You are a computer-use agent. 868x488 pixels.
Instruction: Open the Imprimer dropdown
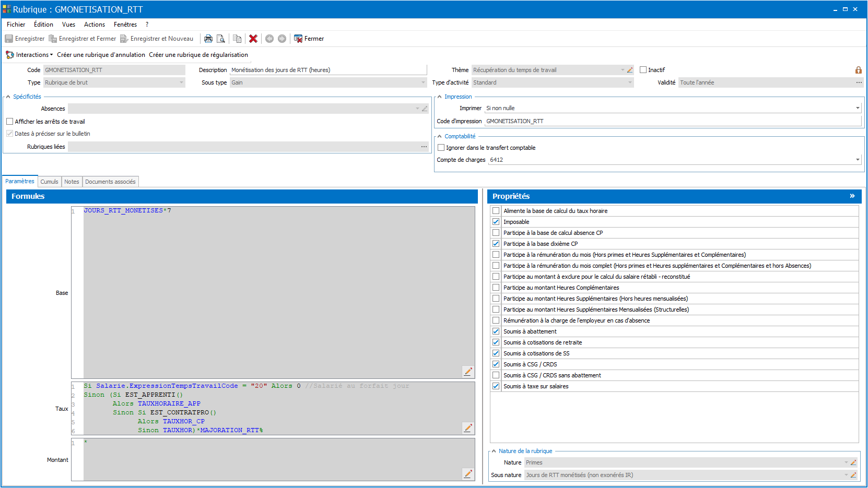858,108
